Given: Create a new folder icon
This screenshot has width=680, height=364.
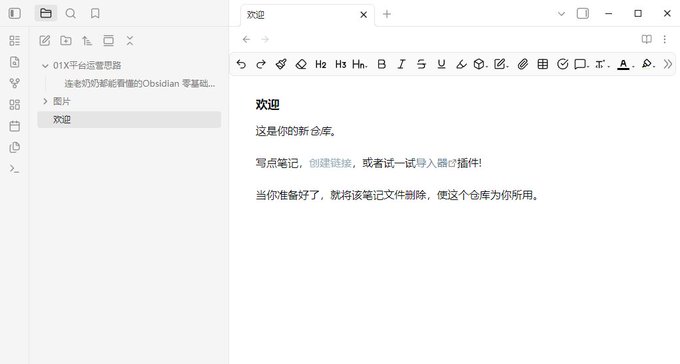Looking at the screenshot, I should 66,41.
